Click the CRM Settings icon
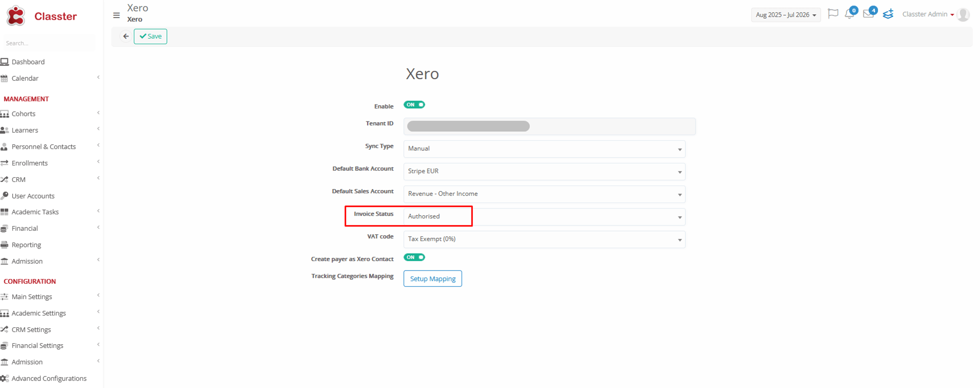The image size is (980, 388). point(5,329)
